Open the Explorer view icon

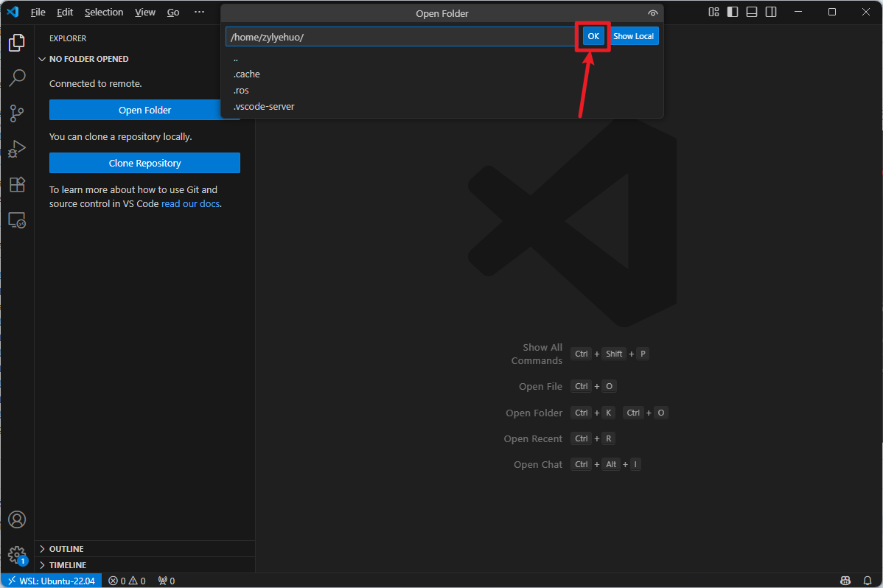(x=17, y=42)
